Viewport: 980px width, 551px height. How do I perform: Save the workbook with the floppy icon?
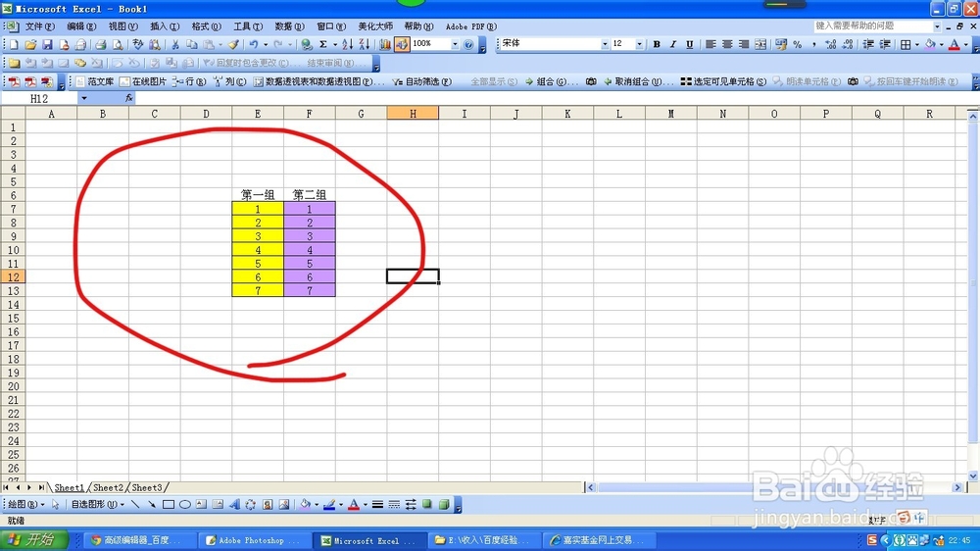(x=47, y=44)
